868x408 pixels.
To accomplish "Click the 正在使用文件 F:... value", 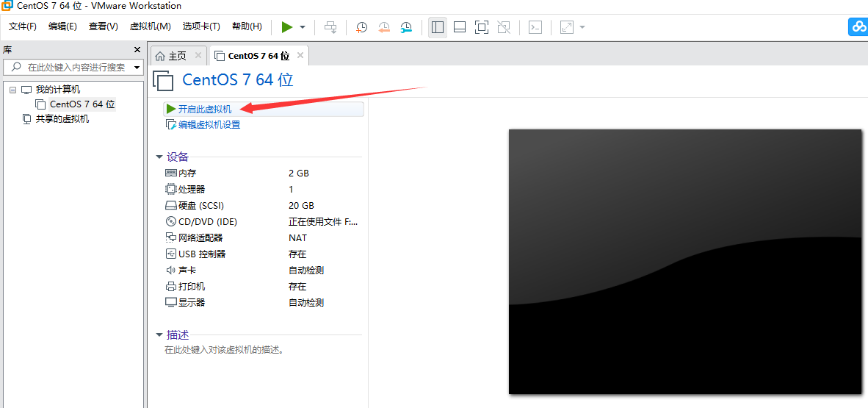I will tap(323, 222).
